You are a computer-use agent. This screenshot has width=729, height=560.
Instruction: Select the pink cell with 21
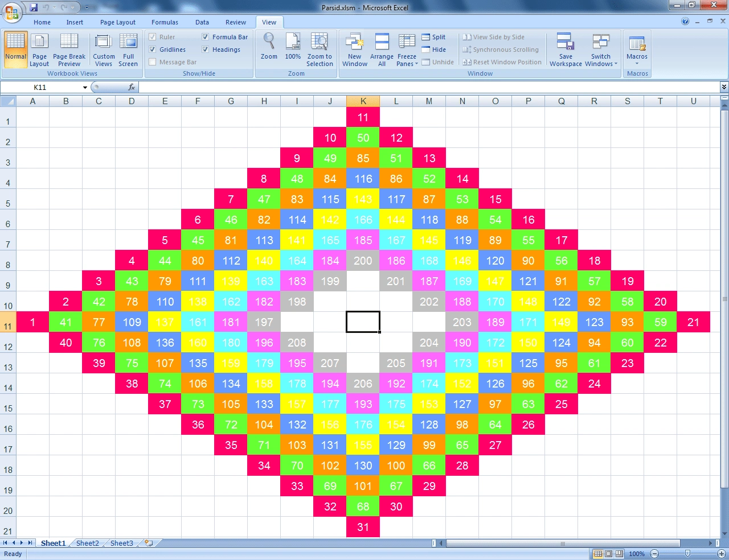click(693, 322)
